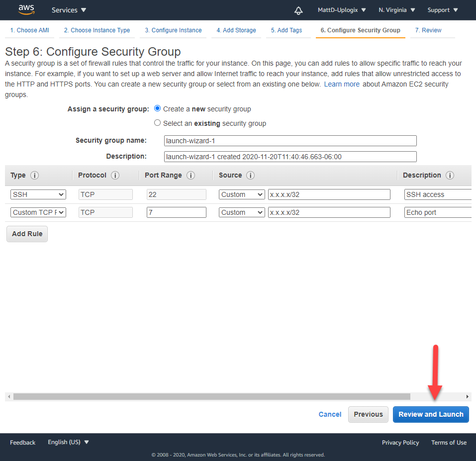
Task: Open the SSH rule Type dropdown
Action: tap(38, 194)
